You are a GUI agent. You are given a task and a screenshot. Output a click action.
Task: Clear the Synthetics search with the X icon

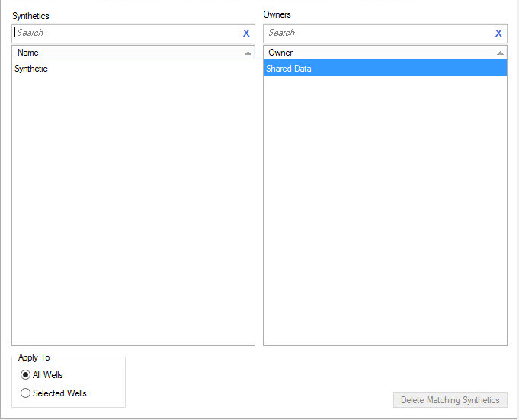coord(246,34)
